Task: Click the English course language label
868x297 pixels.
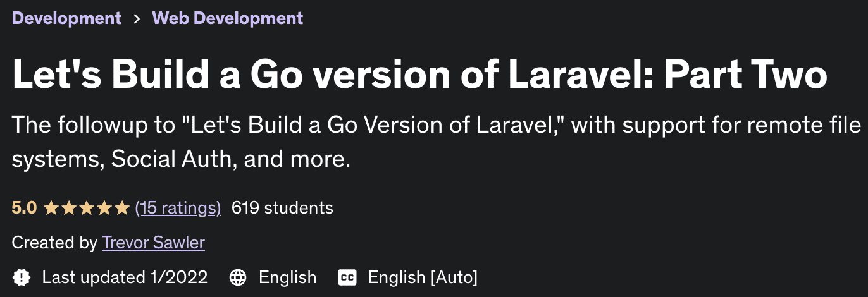Action: tap(287, 277)
